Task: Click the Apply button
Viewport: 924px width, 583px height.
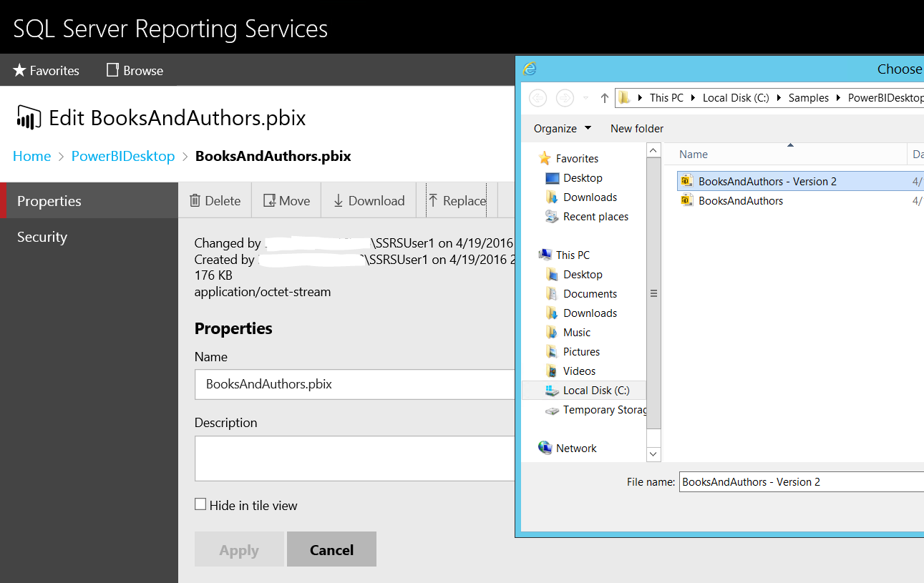Action: pyautogui.click(x=239, y=549)
